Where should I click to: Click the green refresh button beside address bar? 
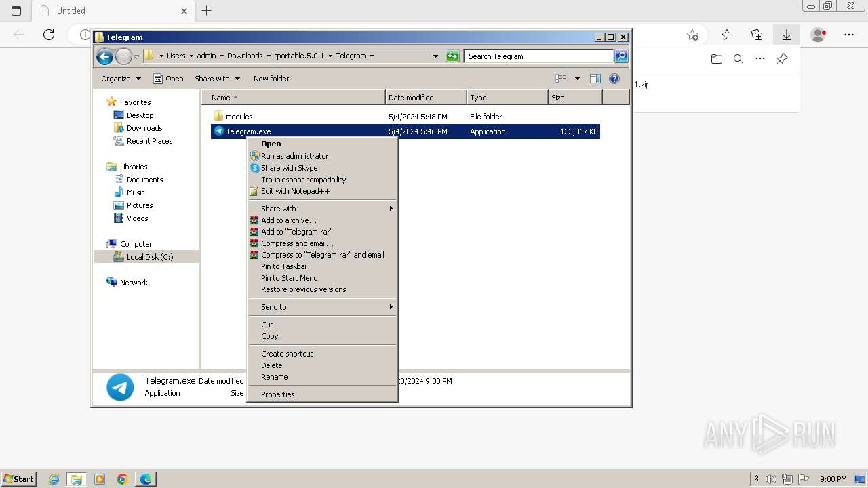452,56
